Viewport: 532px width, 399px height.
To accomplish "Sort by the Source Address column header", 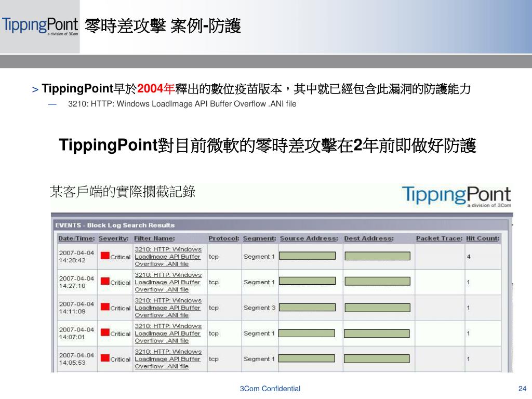I will [x=309, y=238].
